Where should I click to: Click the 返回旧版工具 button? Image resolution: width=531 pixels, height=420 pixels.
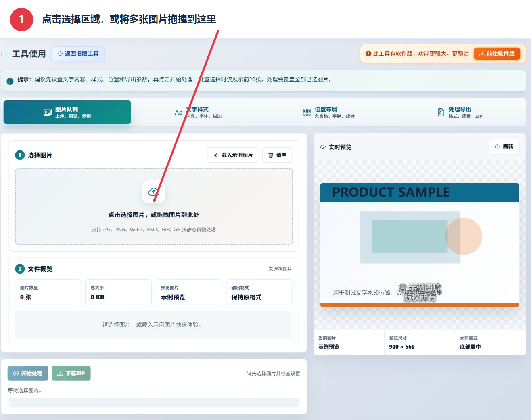[x=78, y=54]
